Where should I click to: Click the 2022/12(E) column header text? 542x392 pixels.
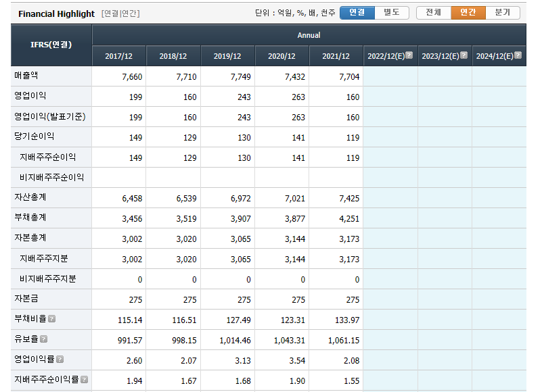(x=386, y=56)
